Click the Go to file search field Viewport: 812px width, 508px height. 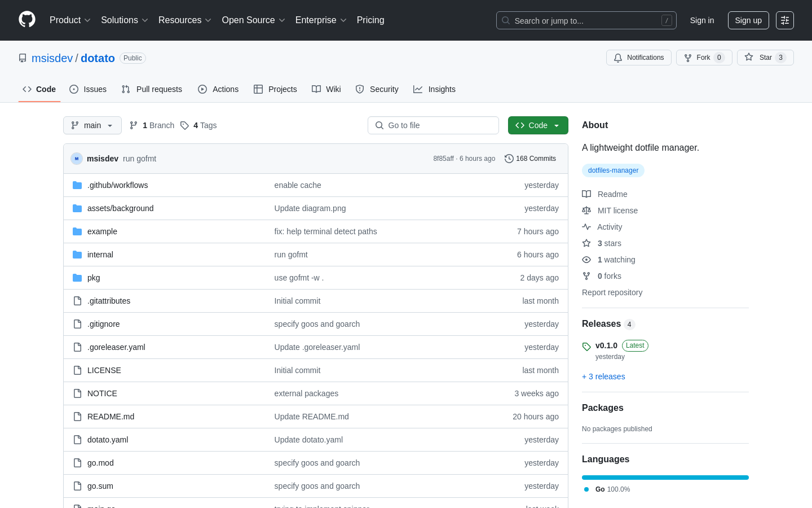point(433,125)
